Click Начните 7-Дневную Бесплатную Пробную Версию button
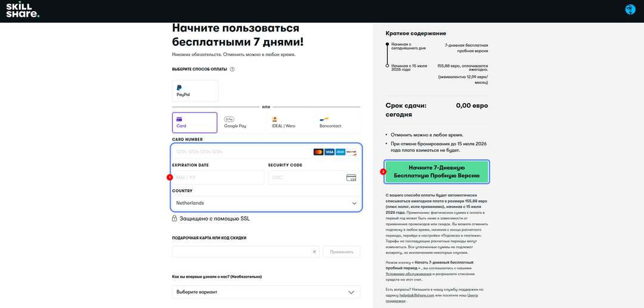The width and height of the screenshot is (644, 308). 436,172
